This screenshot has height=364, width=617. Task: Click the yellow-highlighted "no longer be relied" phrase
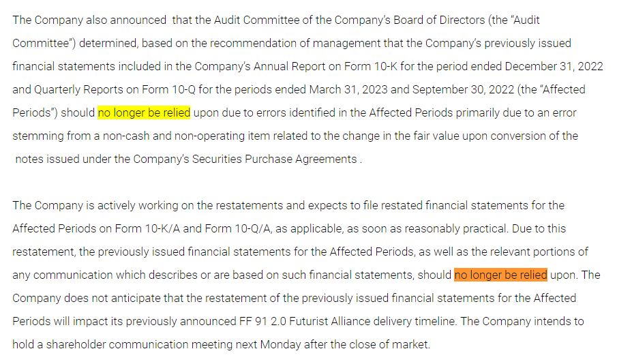[x=144, y=112]
